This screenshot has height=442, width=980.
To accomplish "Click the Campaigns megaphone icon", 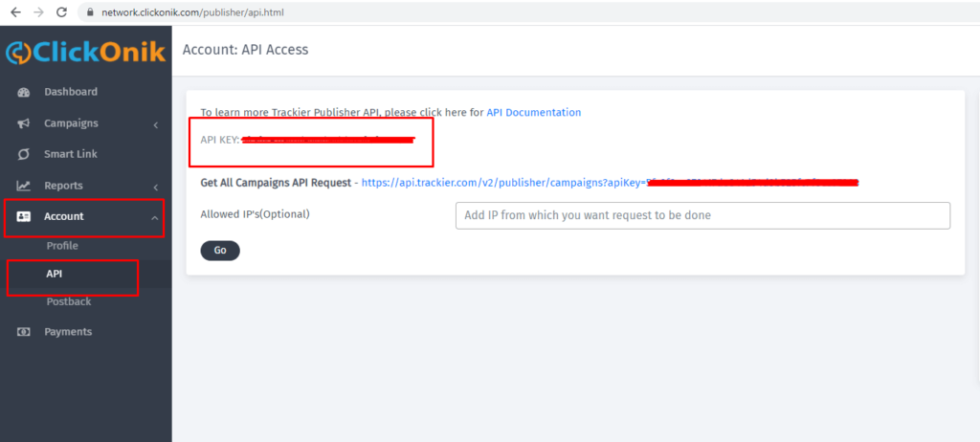I will (24, 123).
